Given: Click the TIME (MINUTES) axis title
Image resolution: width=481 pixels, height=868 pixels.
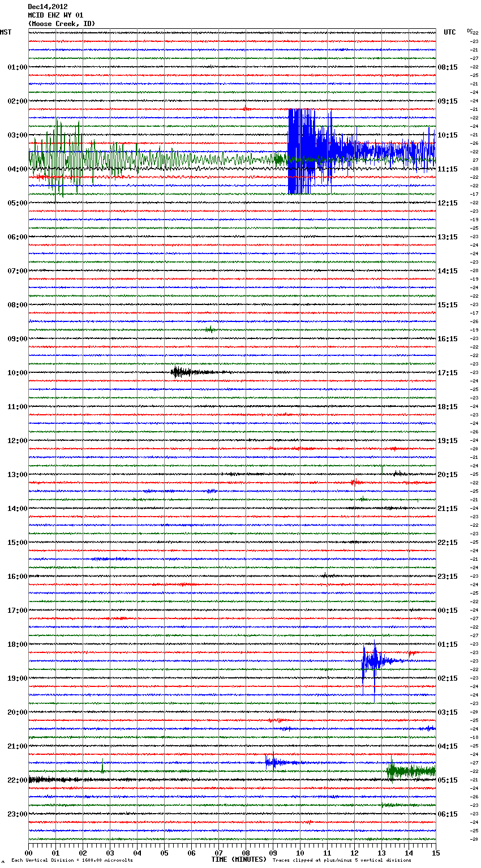Looking at the screenshot, I should click(239, 860).
